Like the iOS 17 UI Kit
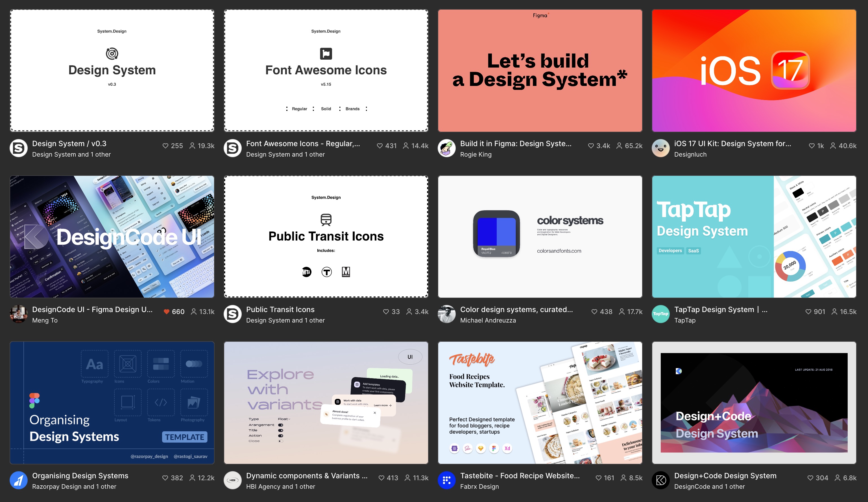 click(x=812, y=146)
